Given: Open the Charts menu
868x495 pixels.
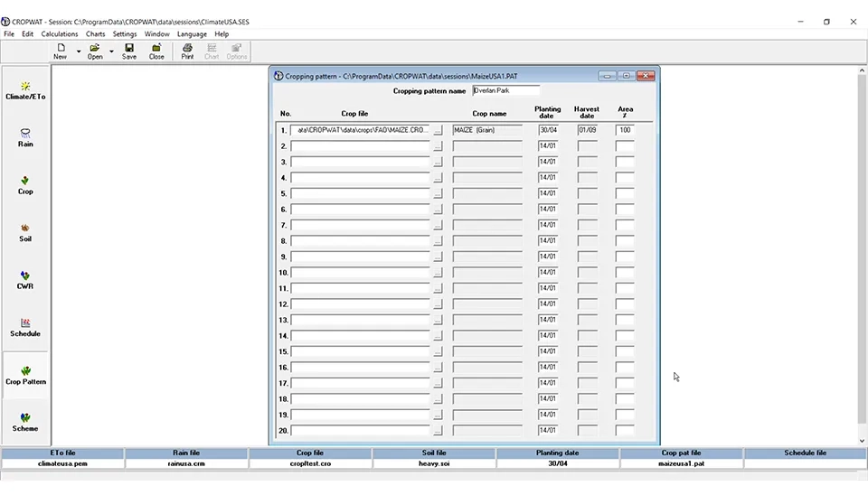Looking at the screenshot, I should point(95,34).
